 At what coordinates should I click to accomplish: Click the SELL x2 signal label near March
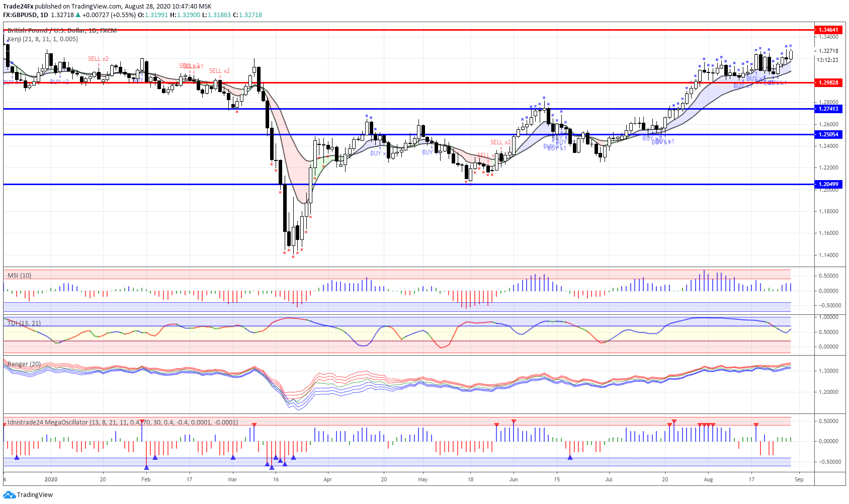click(219, 71)
